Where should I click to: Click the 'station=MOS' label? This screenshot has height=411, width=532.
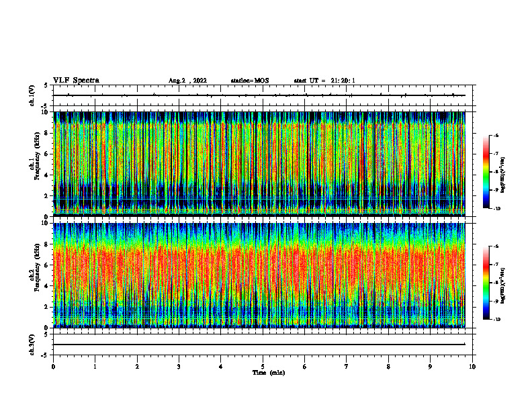click(250, 81)
